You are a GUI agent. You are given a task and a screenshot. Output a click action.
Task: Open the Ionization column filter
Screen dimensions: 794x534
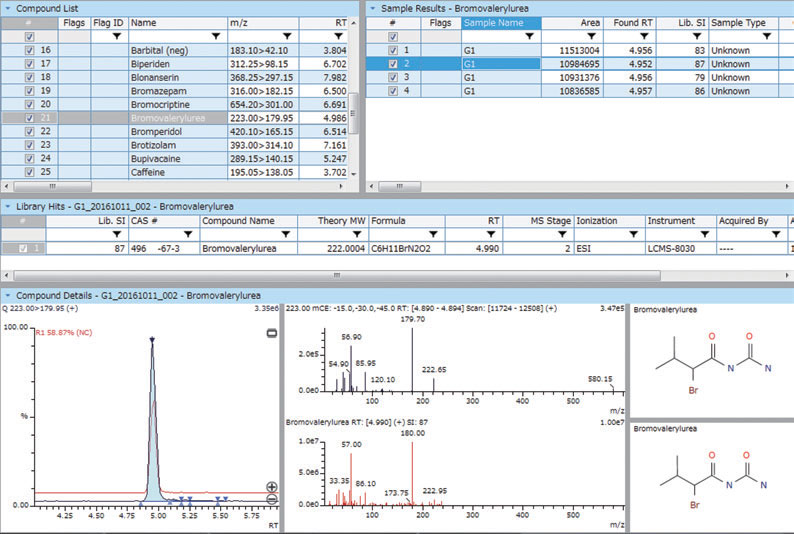click(633, 234)
